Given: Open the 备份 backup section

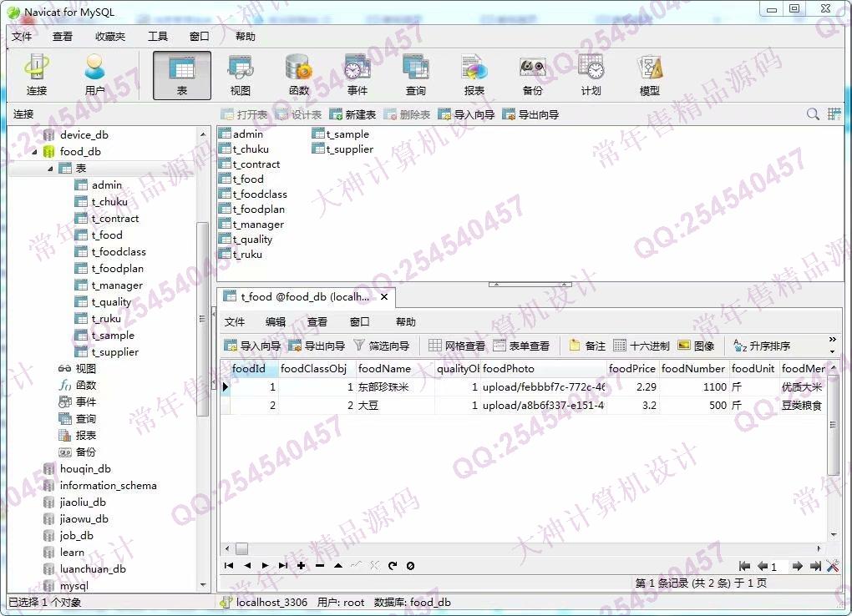Looking at the screenshot, I should click(x=533, y=75).
